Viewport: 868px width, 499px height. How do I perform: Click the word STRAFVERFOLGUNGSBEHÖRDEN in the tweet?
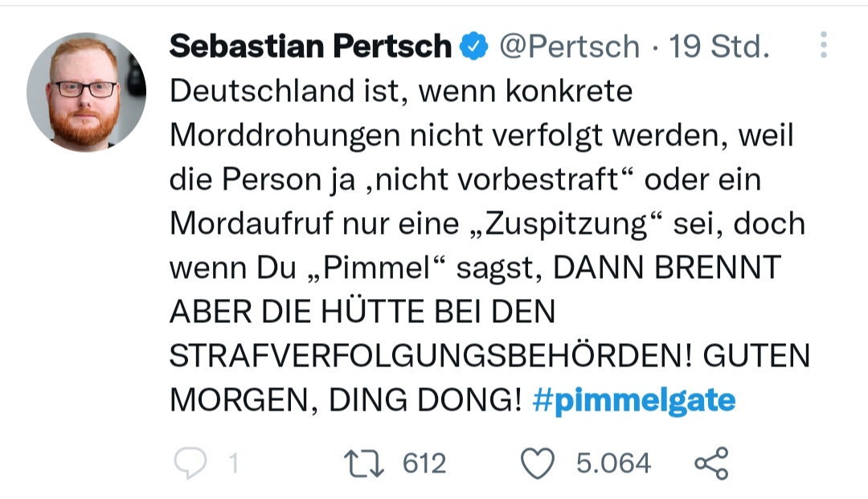pyautogui.click(x=427, y=356)
